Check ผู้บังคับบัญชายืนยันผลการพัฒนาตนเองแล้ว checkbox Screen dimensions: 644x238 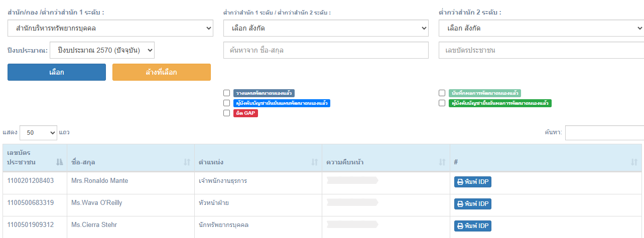click(x=442, y=103)
